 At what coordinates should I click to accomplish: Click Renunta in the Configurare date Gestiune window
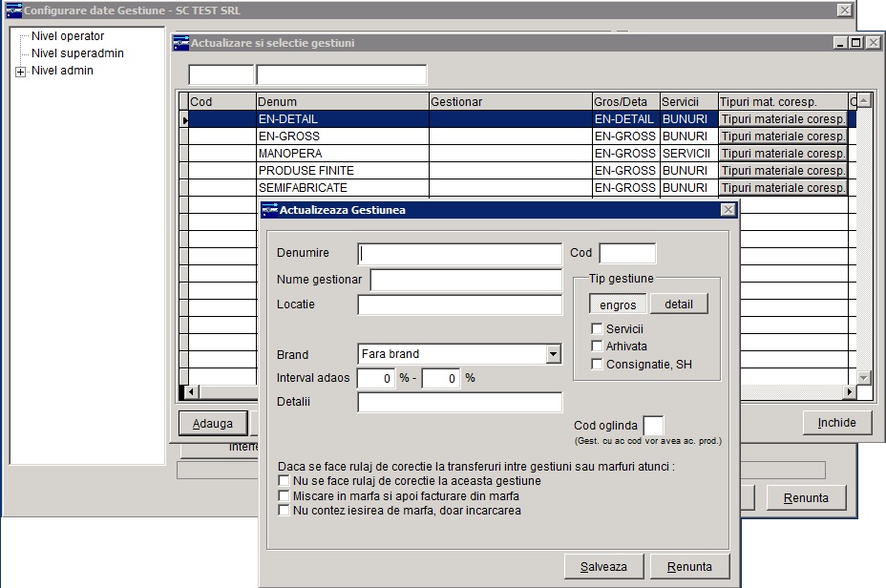tap(806, 498)
